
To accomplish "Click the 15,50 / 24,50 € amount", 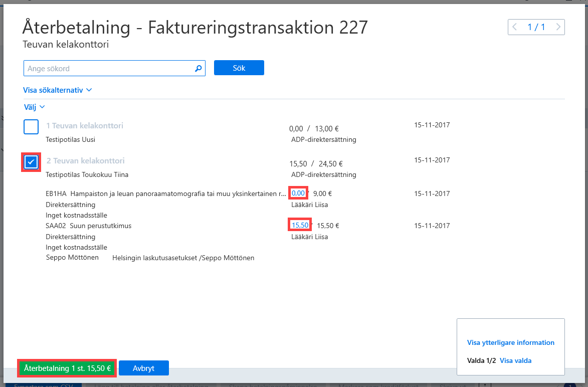I will pyautogui.click(x=316, y=164).
